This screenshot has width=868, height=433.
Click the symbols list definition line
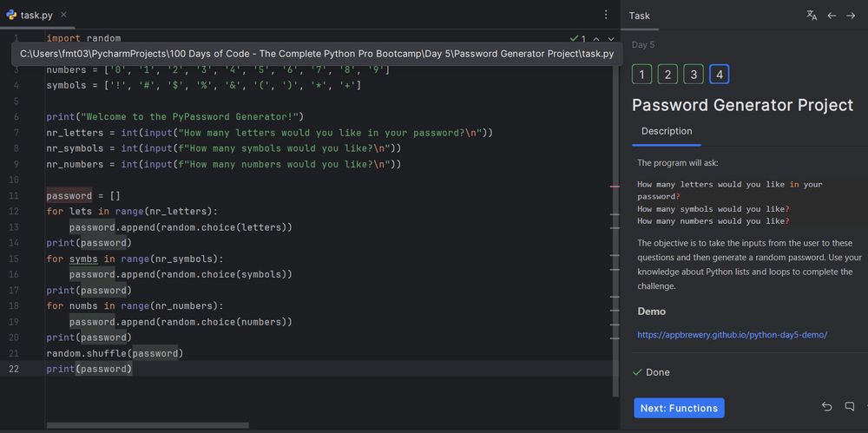204,85
